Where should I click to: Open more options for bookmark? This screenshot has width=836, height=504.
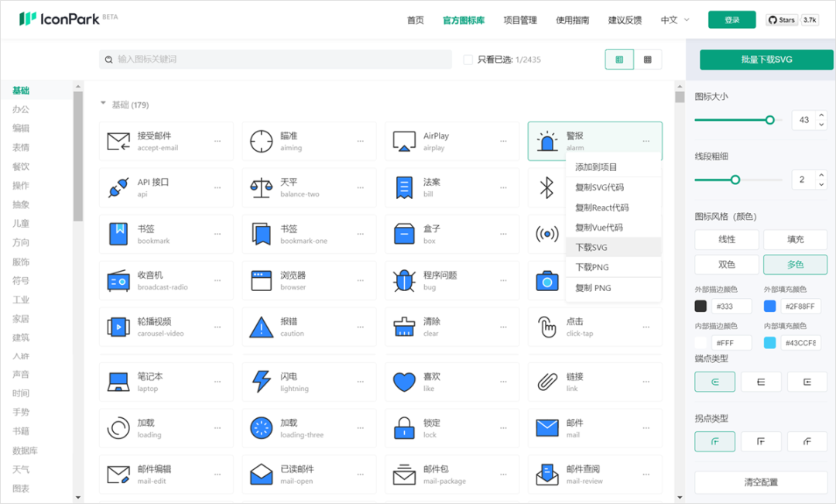218,234
